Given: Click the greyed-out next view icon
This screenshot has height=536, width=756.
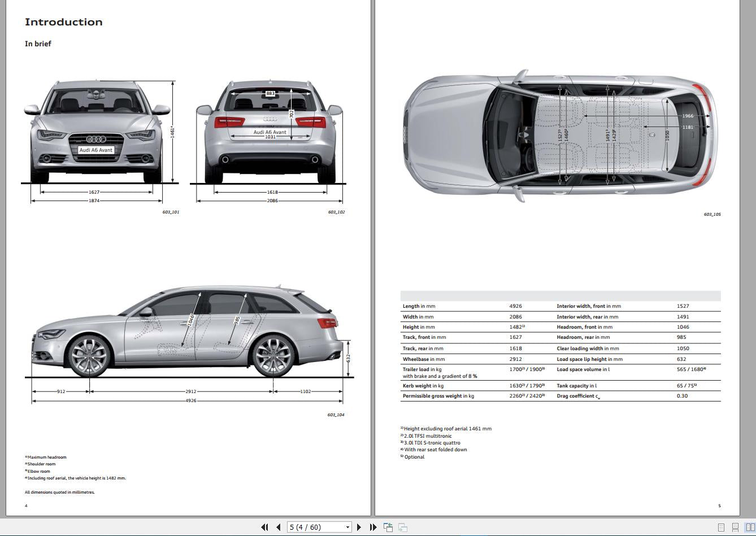Looking at the screenshot, I should (403, 527).
